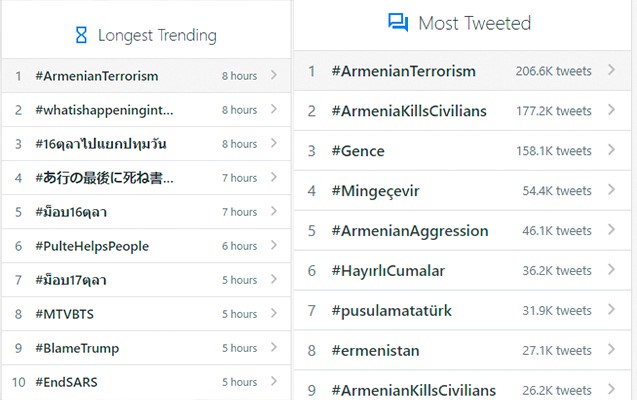This screenshot has height=400, width=637.
Task: Click chevron for #ArmeniaKillsCivilians 177.2K tweets
Action: click(611, 110)
